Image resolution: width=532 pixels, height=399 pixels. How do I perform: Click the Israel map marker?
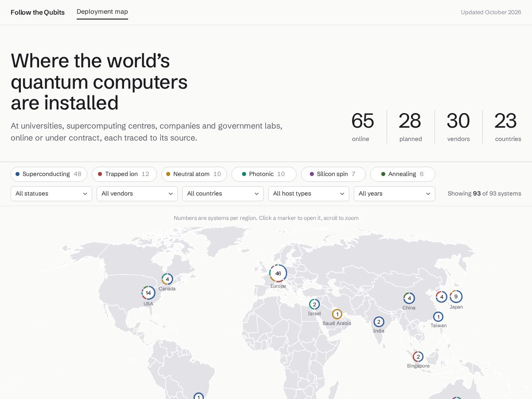pos(314,305)
